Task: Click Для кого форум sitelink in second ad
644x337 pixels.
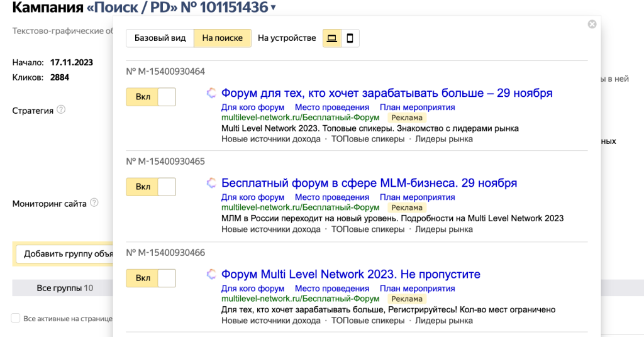Action: (253, 197)
